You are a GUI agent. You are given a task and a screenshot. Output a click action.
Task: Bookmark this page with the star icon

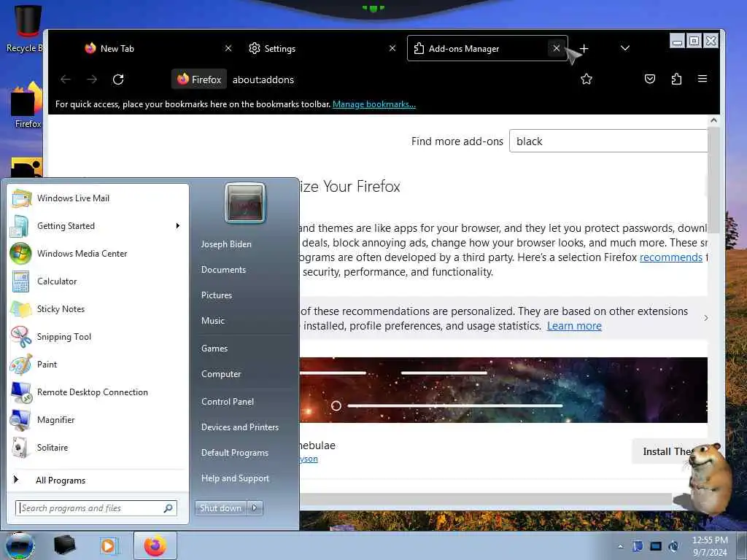(x=587, y=79)
